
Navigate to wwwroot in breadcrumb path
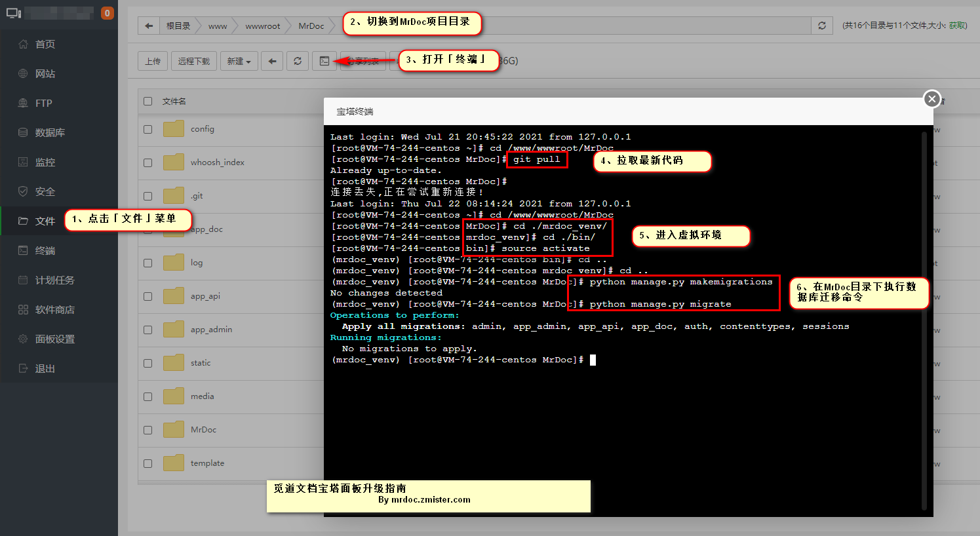pyautogui.click(x=262, y=26)
